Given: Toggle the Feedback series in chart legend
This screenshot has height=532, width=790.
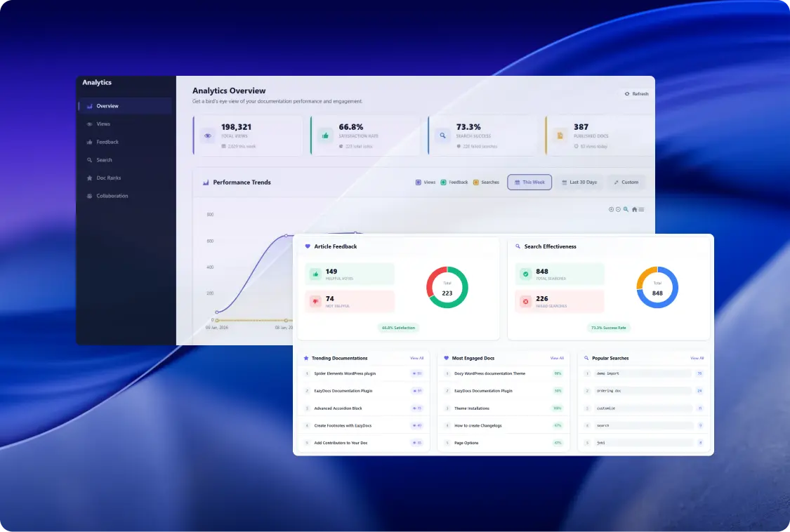Looking at the screenshot, I should point(454,182).
